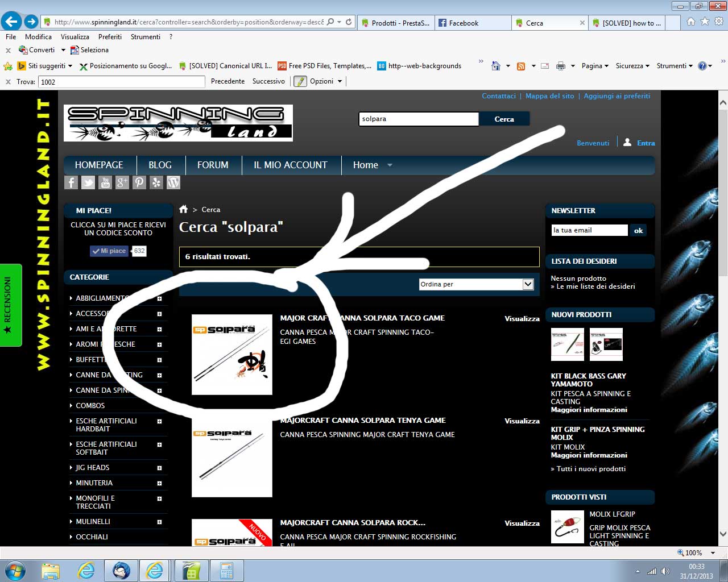Open the Google+ social icon under the menu
The height and width of the screenshot is (582, 728).
pos(122,182)
